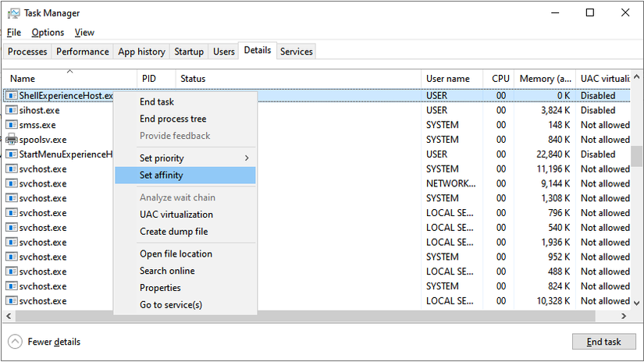The height and width of the screenshot is (362, 644).
Task: Select Open file location
Action: pyautogui.click(x=185, y=254)
